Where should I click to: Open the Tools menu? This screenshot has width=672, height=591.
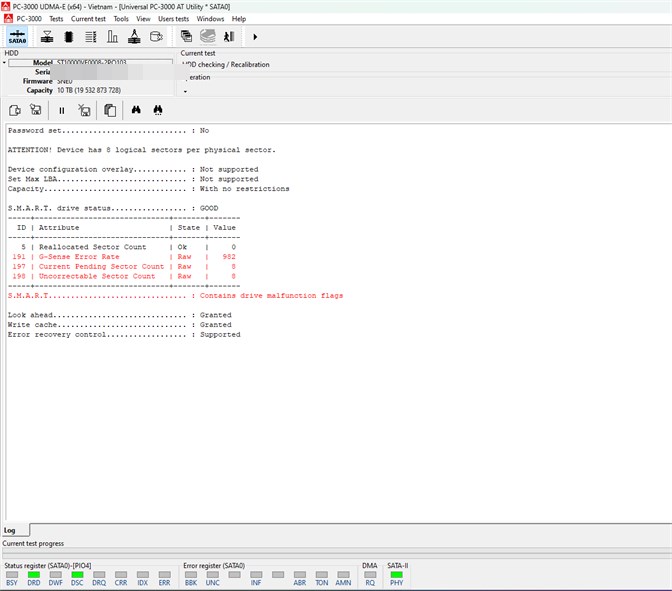(x=121, y=19)
